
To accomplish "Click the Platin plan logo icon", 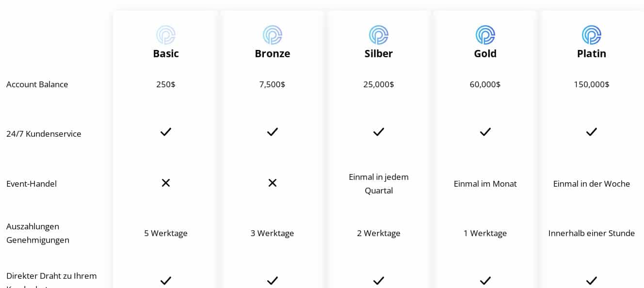I will pyautogui.click(x=592, y=35).
